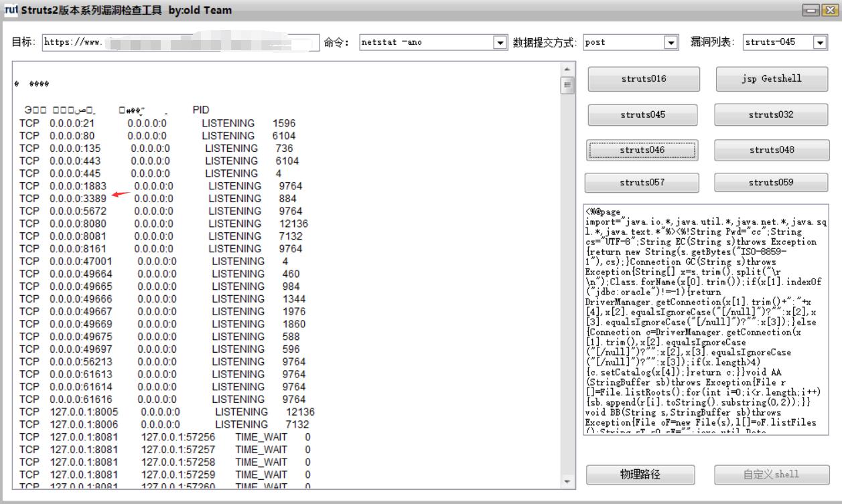Click into the netstat -ano command field
This screenshot has width=842, height=504.
(x=426, y=42)
